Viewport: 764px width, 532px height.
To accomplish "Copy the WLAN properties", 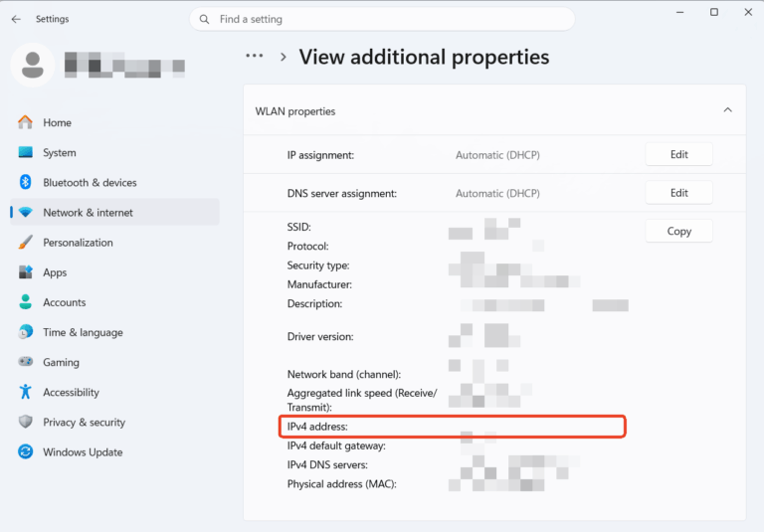I will [678, 231].
